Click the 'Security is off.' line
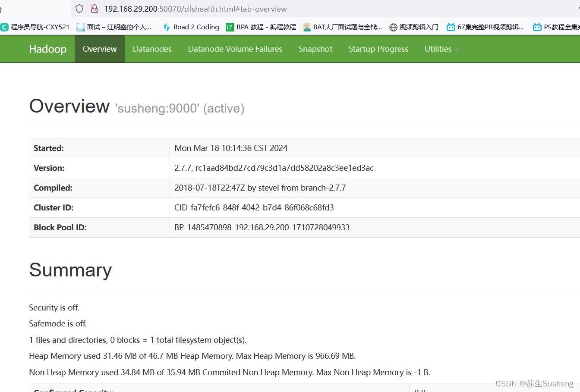The image size is (580, 392). click(54, 307)
